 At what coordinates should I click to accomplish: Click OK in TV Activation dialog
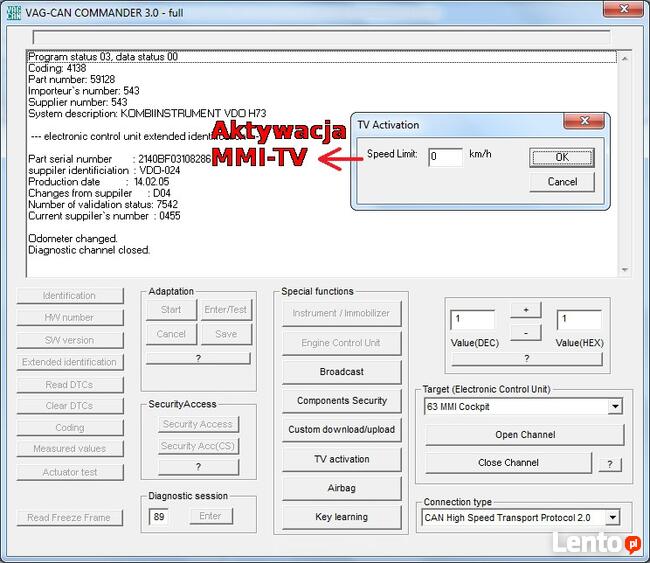pos(561,157)
